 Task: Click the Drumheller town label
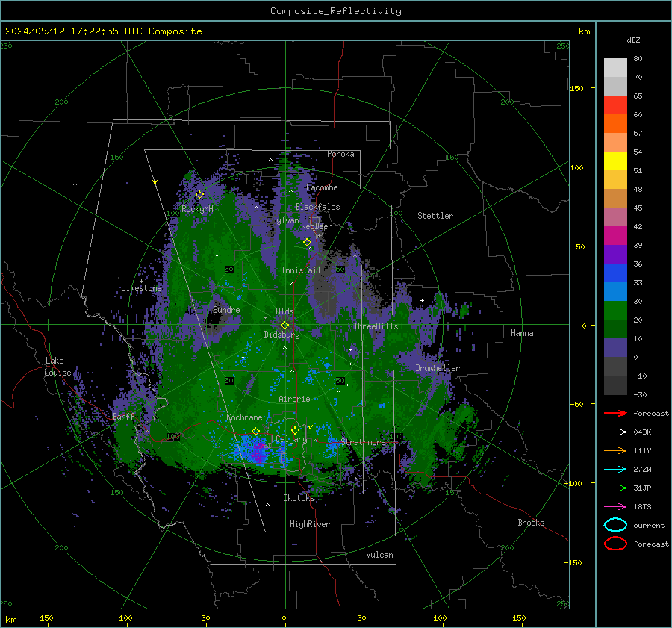point(438,368)
